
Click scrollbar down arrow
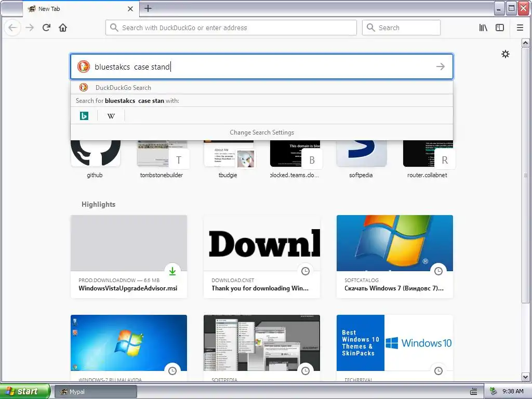click(x=525, y=377)
